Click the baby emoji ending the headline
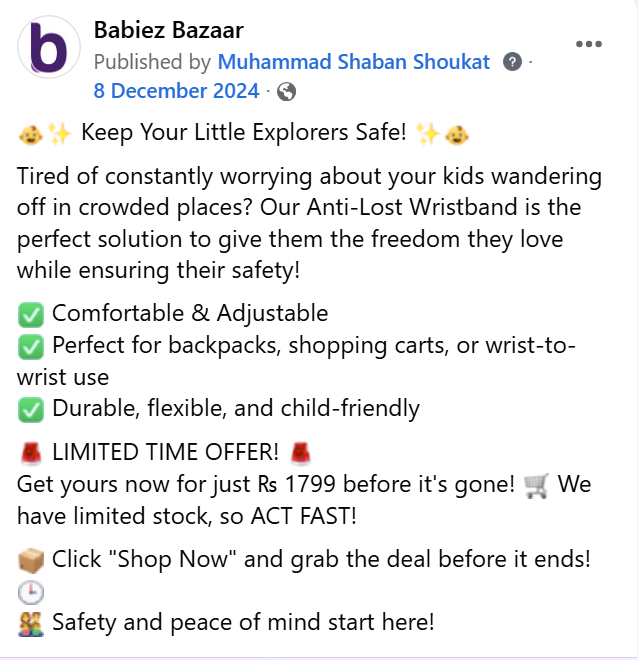 click(x=457, y=134)
